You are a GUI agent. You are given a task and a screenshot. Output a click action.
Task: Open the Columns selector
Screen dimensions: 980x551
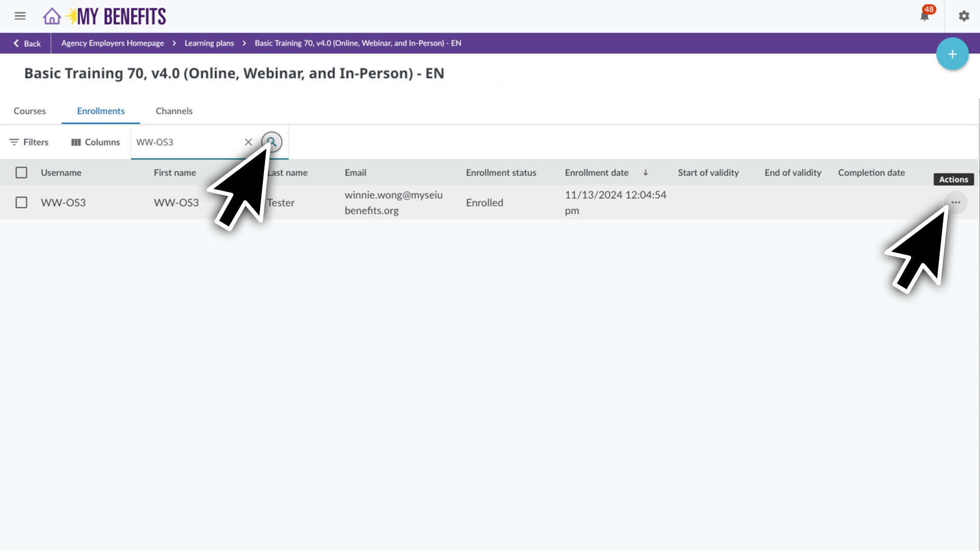[95, 142]
